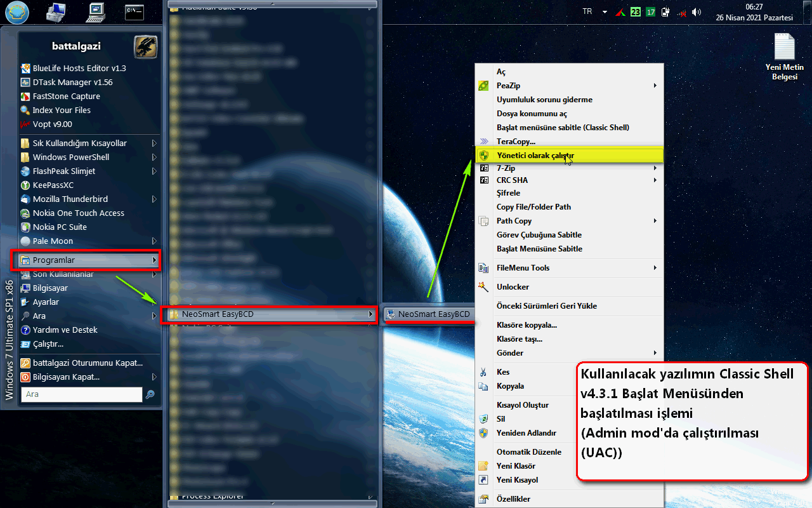812x508 pixels.
Task: Click the clock showing 06:27
Action: point(754,7)
